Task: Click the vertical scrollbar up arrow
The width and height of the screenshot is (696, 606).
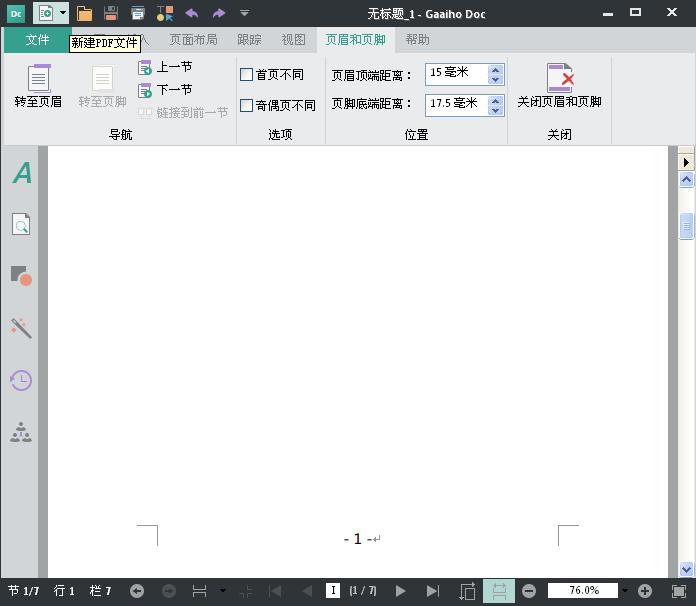Action: tap(686, 180)
